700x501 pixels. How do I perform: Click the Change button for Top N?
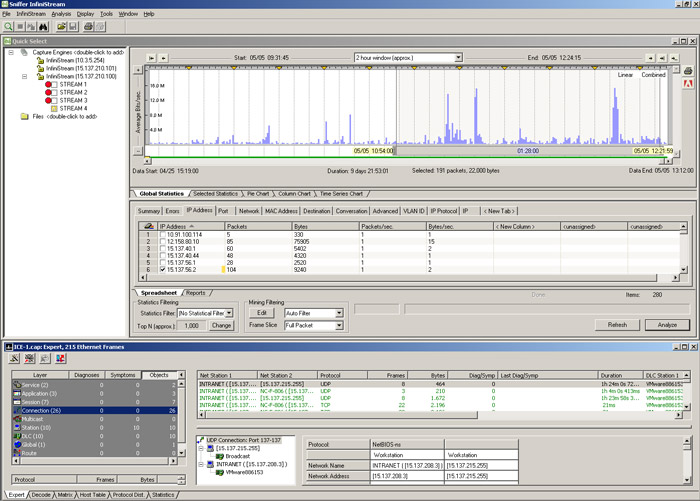point(221,326)
